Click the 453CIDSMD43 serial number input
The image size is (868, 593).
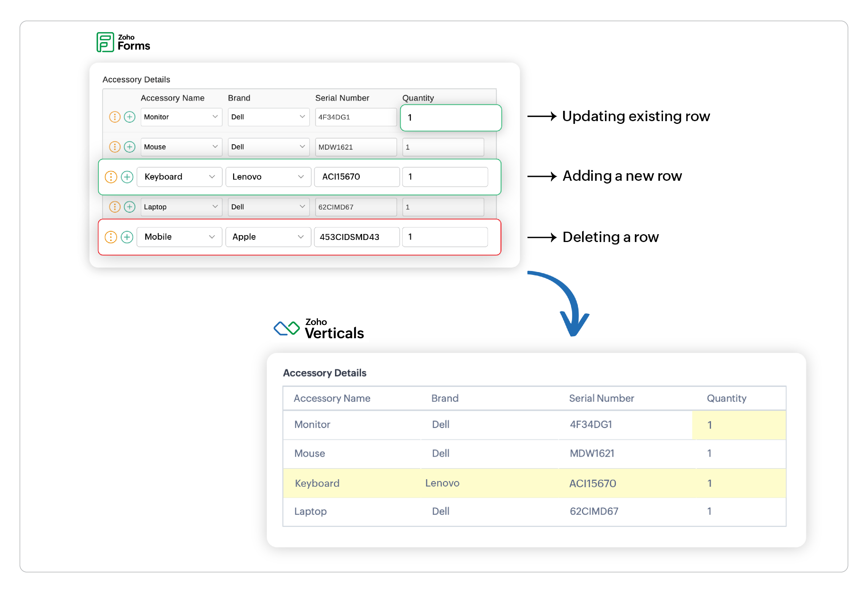(357, 237)
